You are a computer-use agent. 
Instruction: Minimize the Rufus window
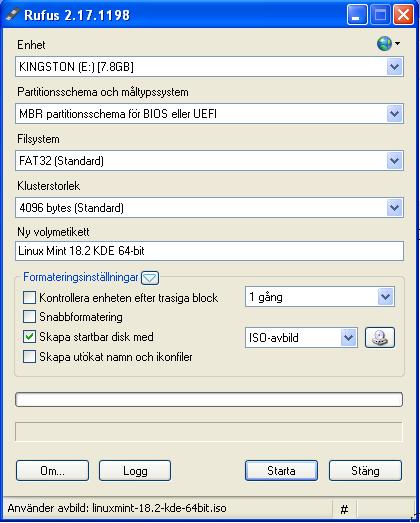pyautogui.click(x=357, y=15)
